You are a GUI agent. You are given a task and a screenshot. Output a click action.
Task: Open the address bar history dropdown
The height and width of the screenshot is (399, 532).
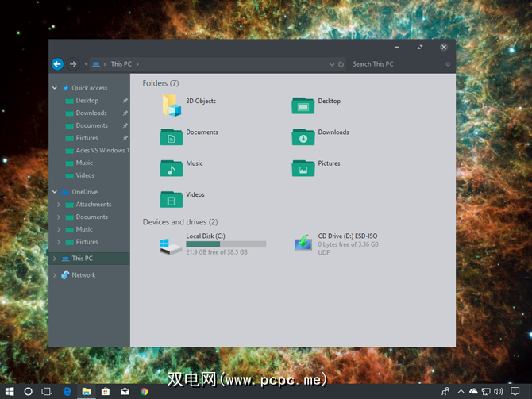(x=331, y=64)
